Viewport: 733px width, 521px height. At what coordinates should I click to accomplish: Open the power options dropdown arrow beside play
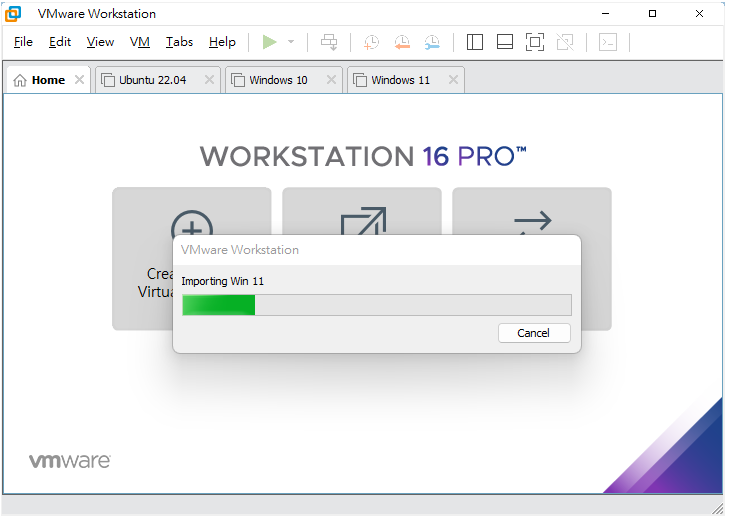pyautogui.click(x=291, y=42)
